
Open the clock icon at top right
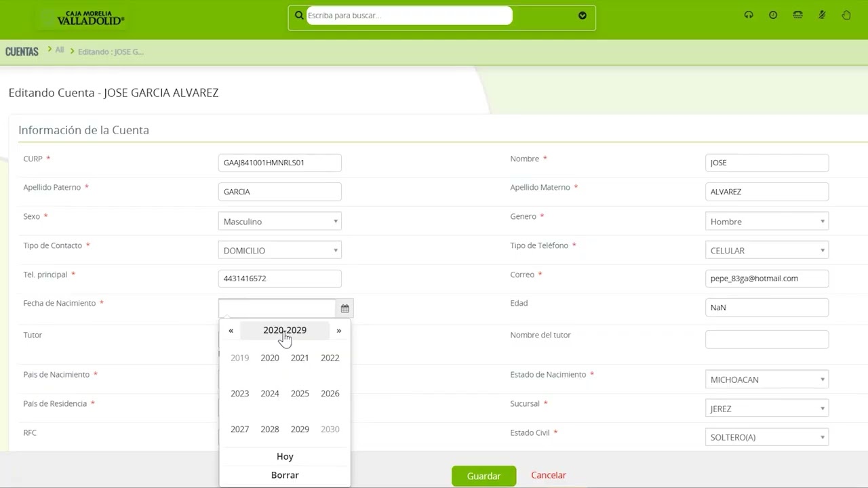(773, 14)
